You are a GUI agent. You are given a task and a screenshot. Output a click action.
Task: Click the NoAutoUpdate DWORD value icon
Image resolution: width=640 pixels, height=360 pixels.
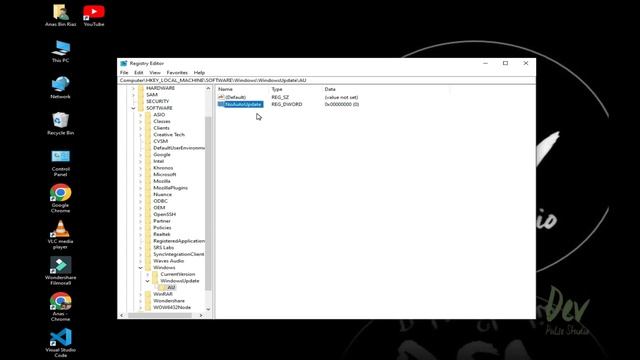coord(221,104)
